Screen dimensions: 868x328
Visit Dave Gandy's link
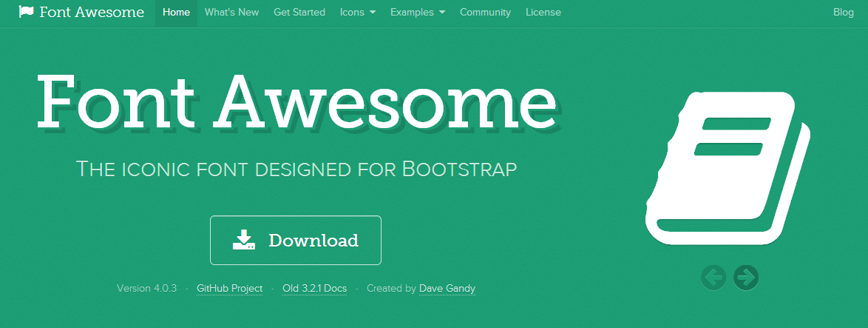point(447,289)
